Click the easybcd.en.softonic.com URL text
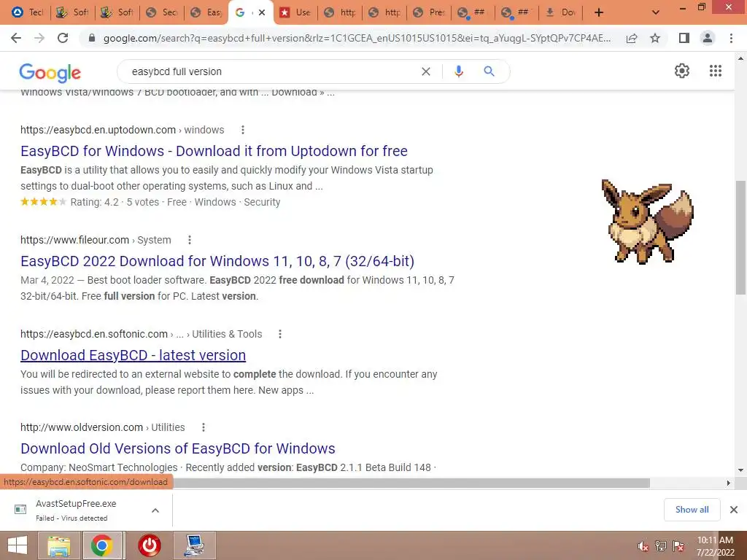 click(x=94, y=334)
